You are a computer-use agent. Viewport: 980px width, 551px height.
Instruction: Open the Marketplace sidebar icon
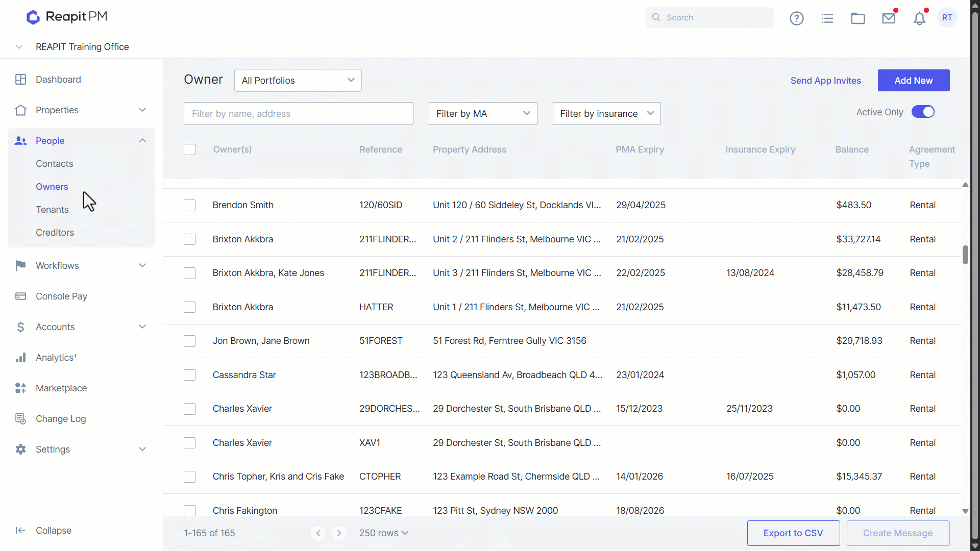click(x=20, y=388)
